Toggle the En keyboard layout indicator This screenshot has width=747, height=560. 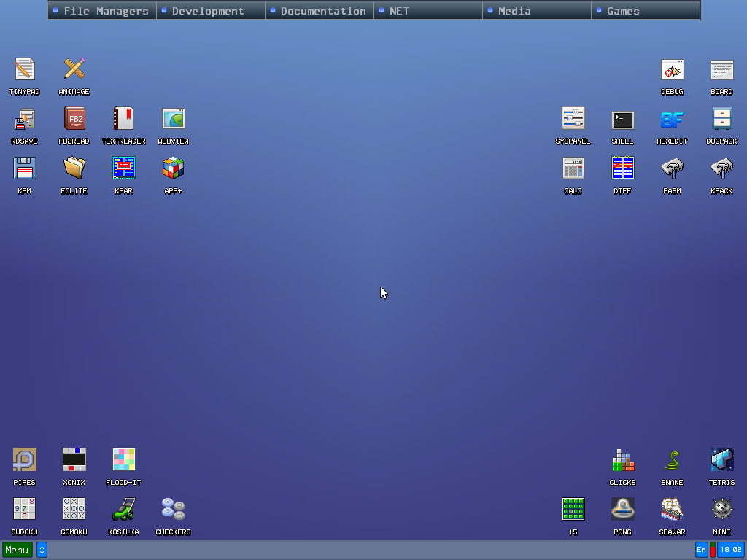pyautogui.click(x=701, y=550)
